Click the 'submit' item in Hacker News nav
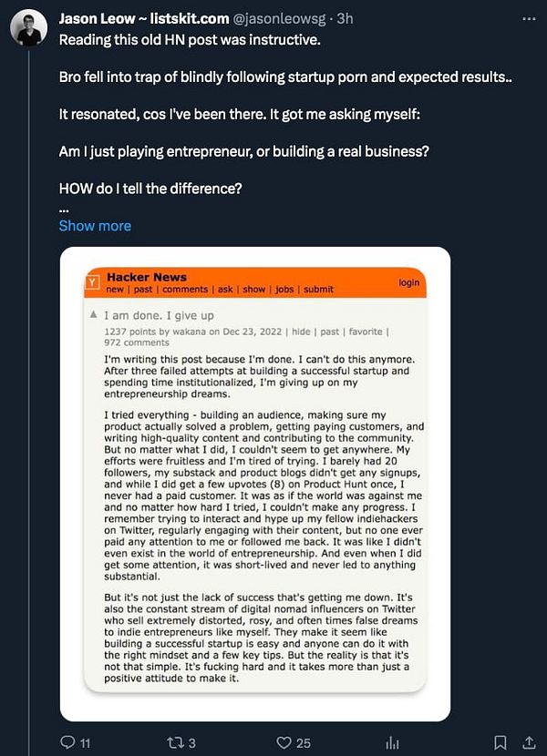The height and width of the screenshot is (756, 547). click(319, 290)
